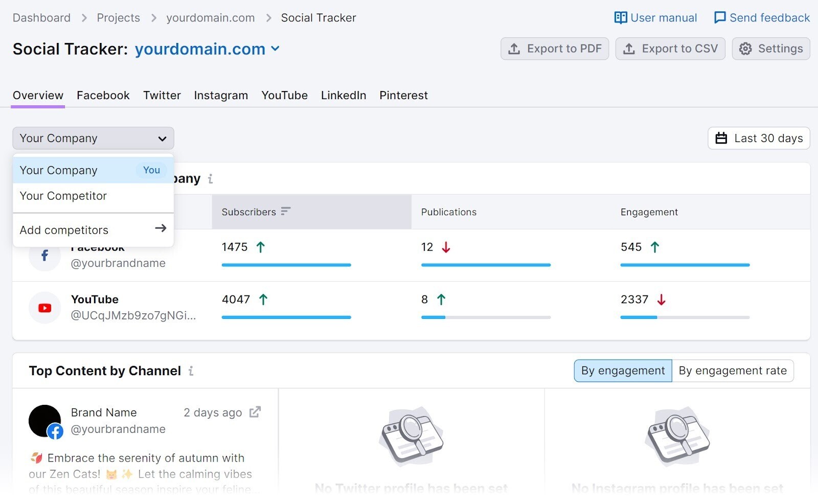Open the post via the external link icon
The height and width of the screenshot is (504, 818).
click(255, 412)
